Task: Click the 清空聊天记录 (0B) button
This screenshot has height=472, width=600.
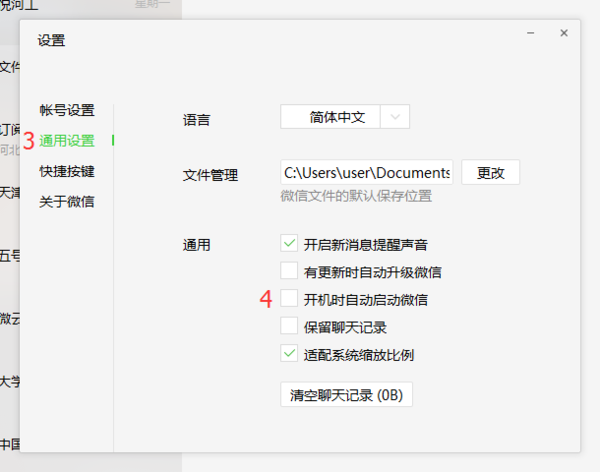Action: (x=346, y=394)
